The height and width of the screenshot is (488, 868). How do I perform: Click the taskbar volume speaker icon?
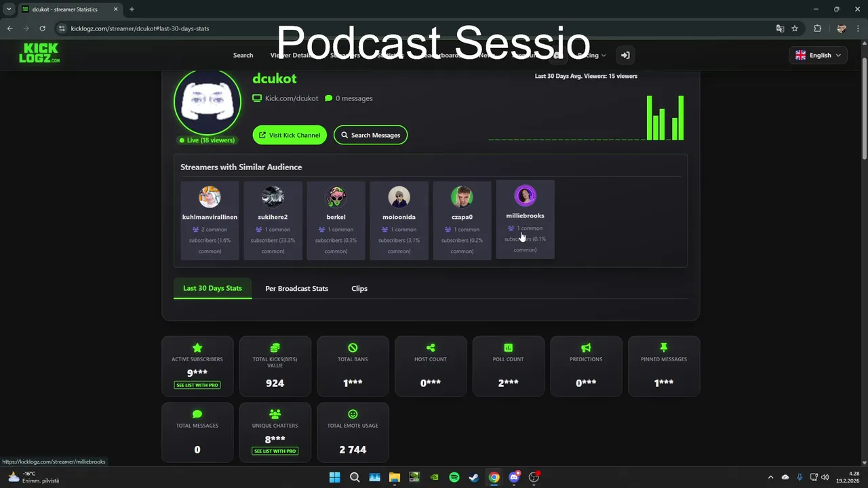[825, 477]
